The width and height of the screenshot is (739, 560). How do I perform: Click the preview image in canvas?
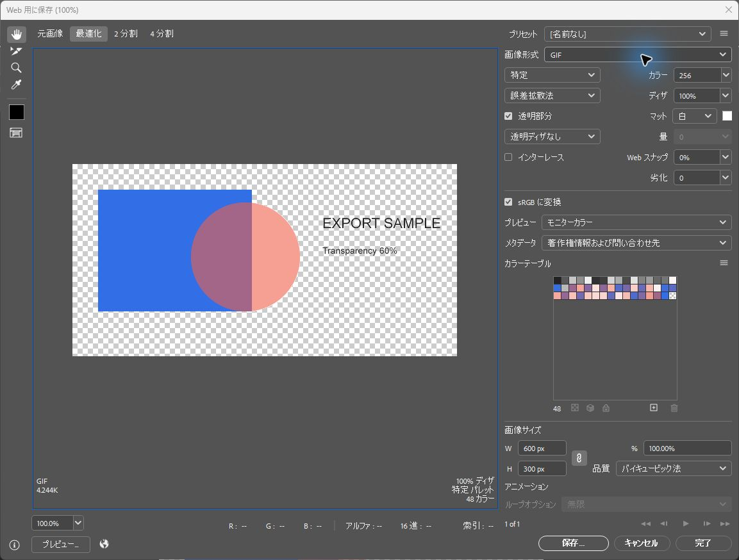(x=265, y=260)
